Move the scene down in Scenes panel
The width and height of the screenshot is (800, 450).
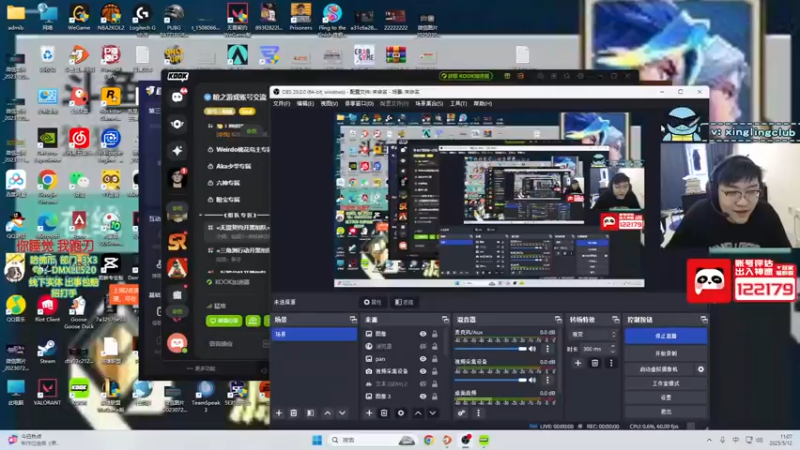tap(342, 413)
